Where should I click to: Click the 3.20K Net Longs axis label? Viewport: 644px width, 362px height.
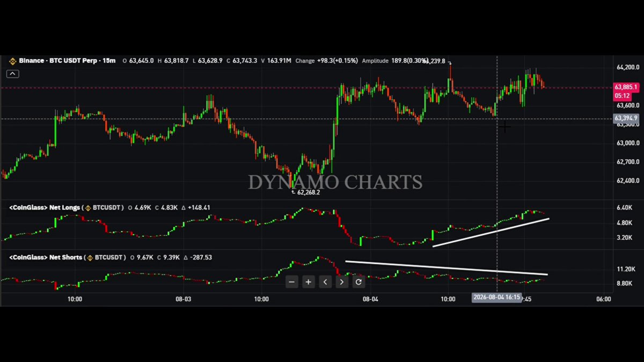(x=624, y=238)
